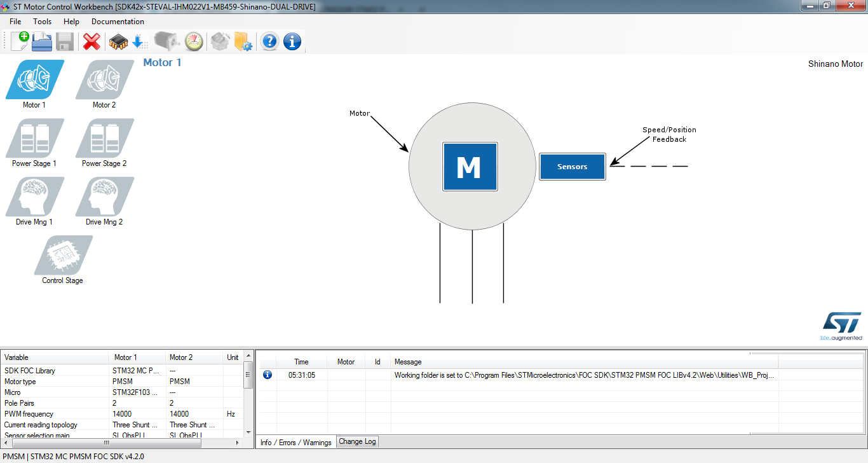The image size is (868, 463).
Task: Open the Help menu
Action: pos(72,22)
